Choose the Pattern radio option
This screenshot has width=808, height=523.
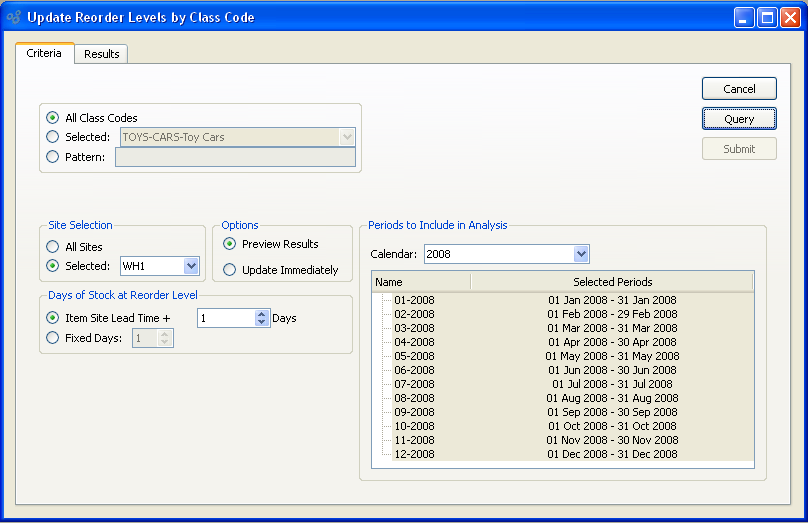53,157
